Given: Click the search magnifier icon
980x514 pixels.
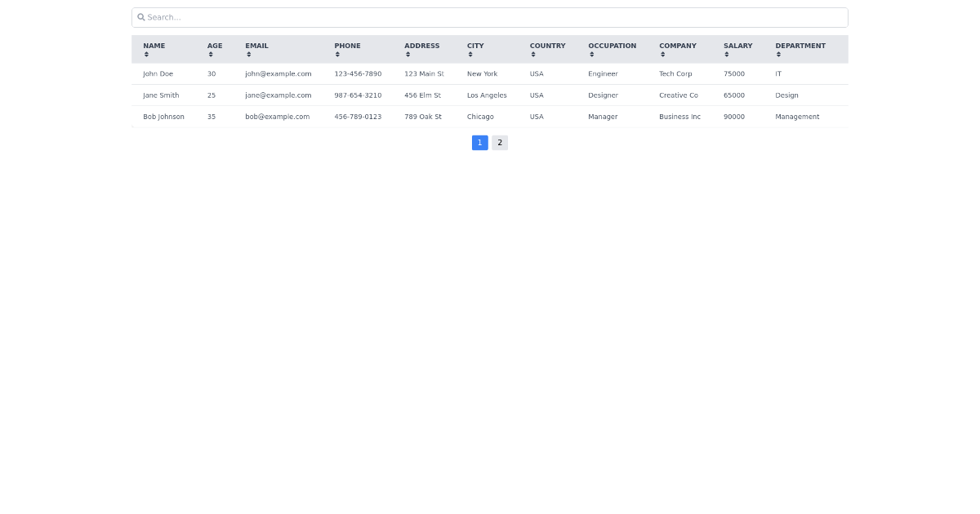Looking at the screenshot, I should [x=140, y=17].
